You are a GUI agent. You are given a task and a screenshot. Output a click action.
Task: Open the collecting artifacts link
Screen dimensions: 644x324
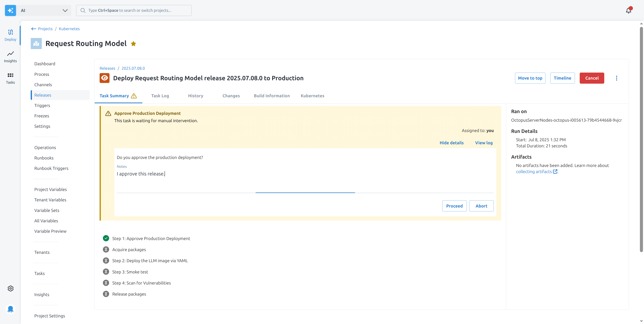pos(534,172)
